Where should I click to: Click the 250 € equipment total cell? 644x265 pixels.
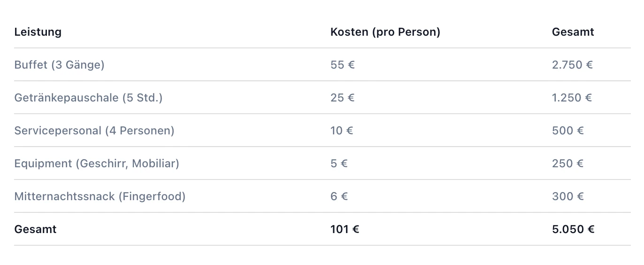click(x=567, y=164)
